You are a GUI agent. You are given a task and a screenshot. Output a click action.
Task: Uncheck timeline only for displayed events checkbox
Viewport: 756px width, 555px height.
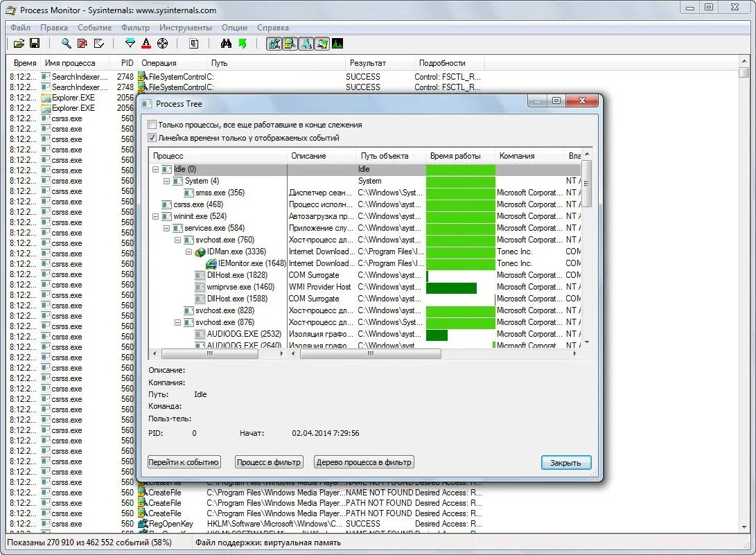(152, 138)
